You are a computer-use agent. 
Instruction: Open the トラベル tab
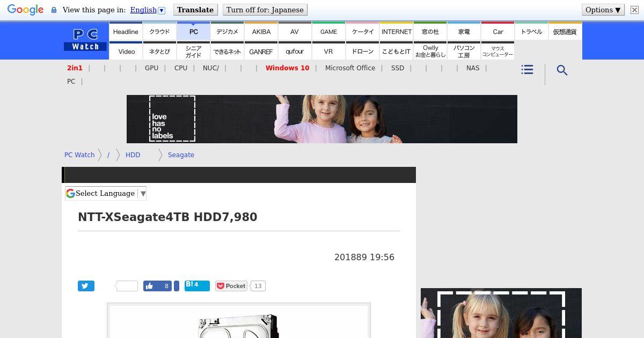531,31
